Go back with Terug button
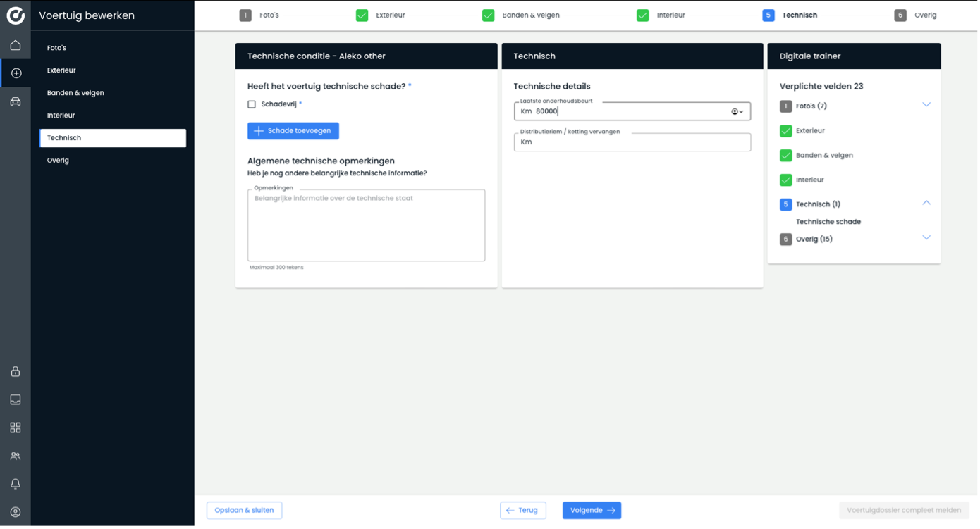The width and height of the screenshot is (980, 529). (x=523, y=511)
